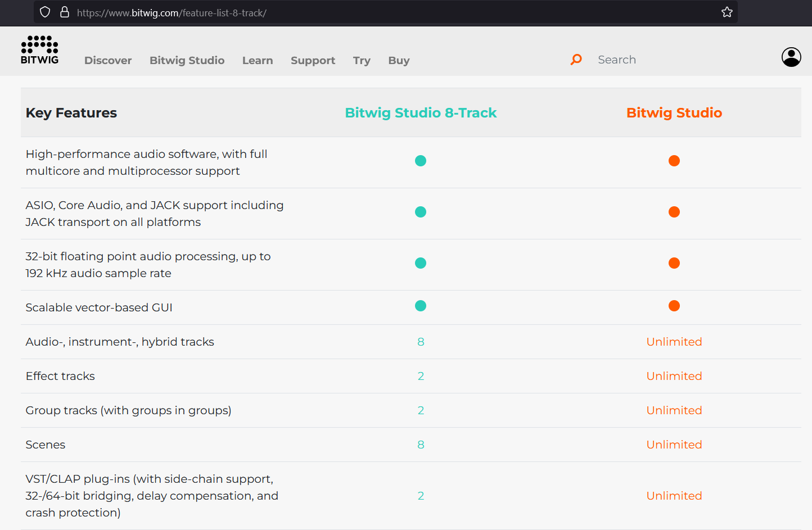Click the browser URL address bar

pos(394,12)
